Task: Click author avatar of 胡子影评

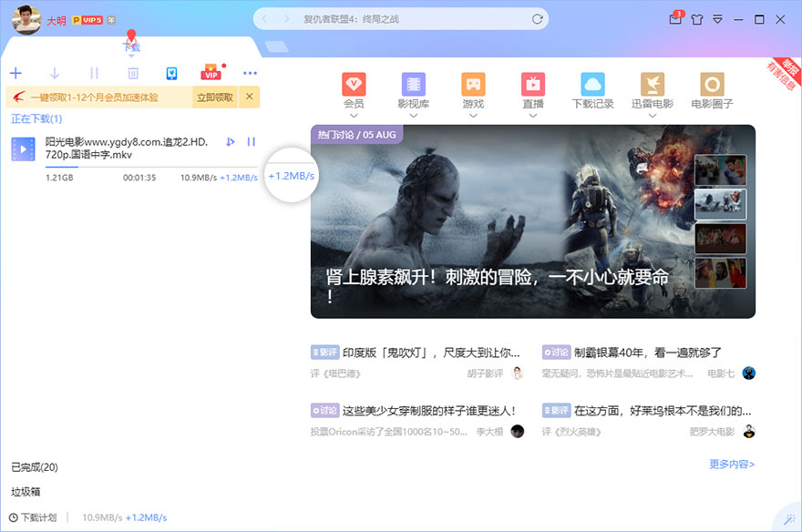Action: 518,373
